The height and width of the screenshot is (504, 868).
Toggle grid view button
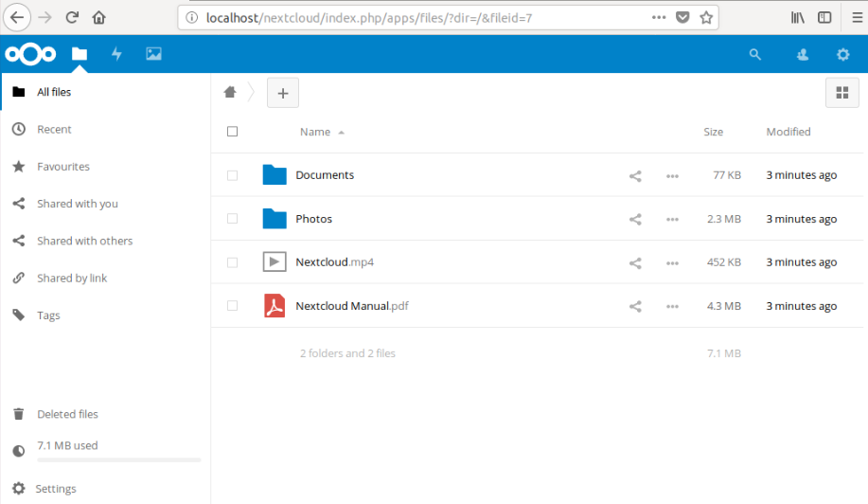click(x=842, y=93)
